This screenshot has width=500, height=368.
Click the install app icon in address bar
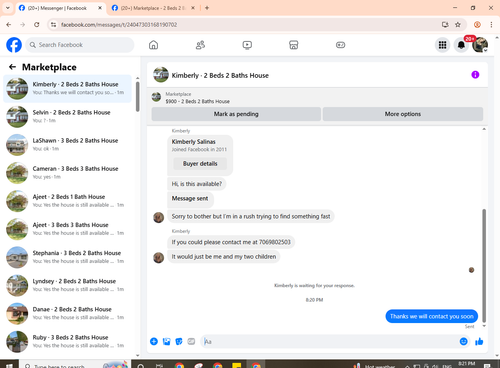445,25
